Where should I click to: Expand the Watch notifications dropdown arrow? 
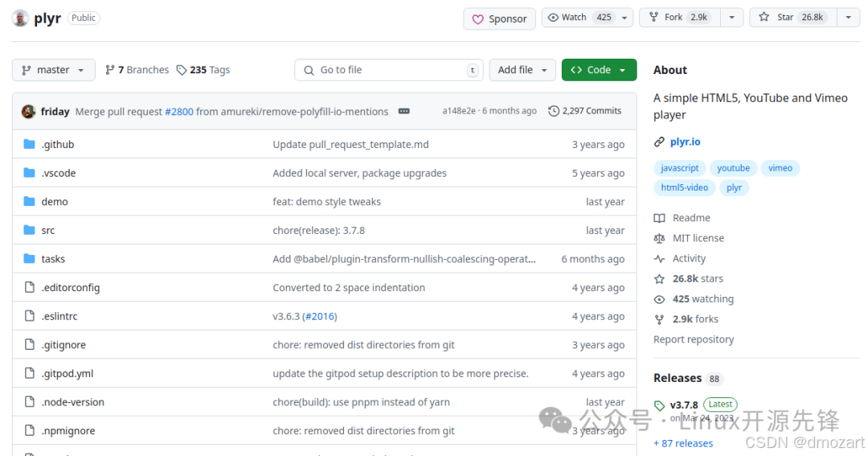tap(624, 17)
